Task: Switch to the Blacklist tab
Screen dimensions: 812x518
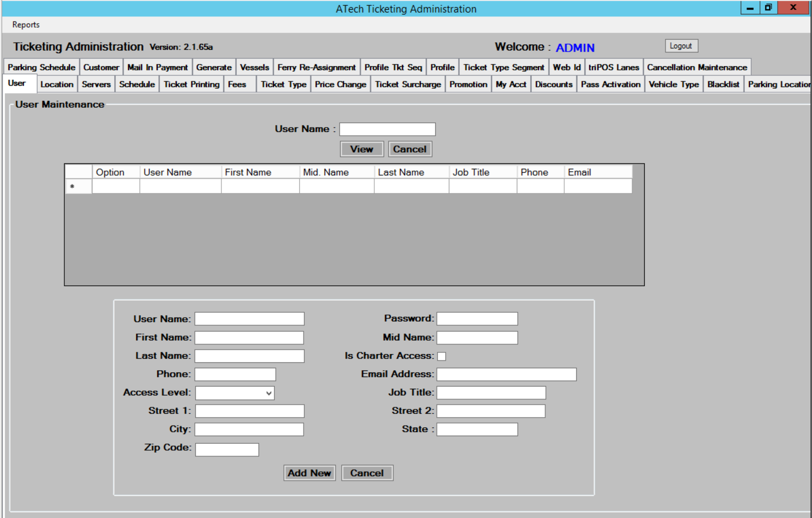Action: (x=723, y=84)
